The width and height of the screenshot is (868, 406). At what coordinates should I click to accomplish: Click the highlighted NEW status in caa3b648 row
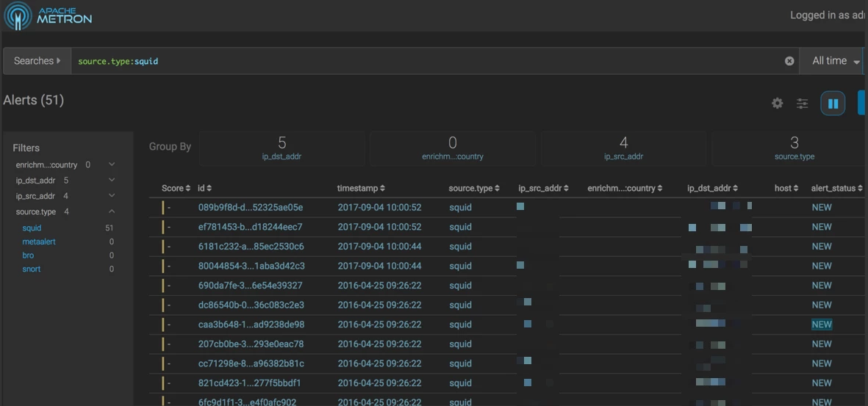822,324
